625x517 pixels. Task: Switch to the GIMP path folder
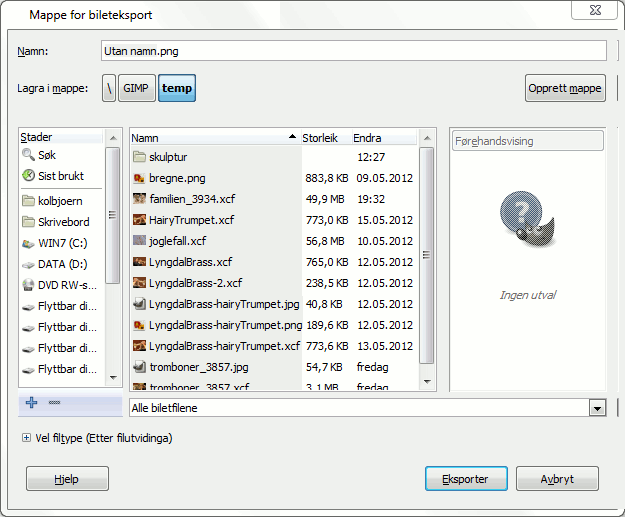click(135, 88)
